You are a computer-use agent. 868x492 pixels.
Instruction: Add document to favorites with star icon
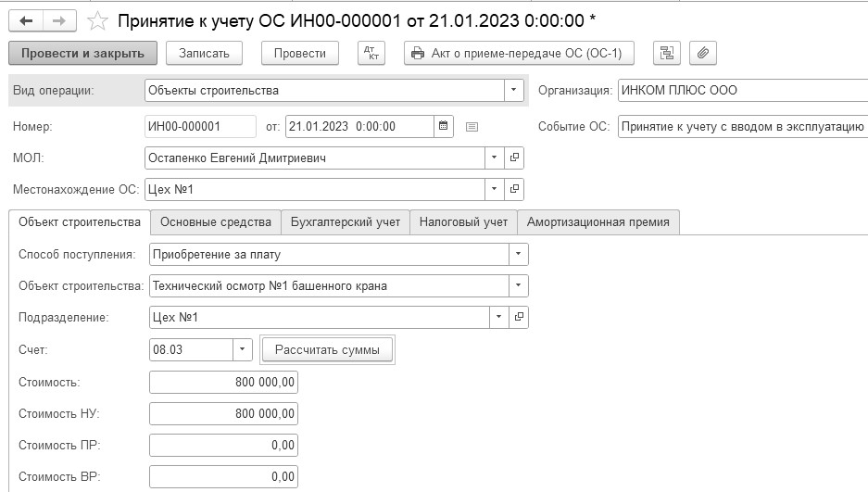(97, 21)
